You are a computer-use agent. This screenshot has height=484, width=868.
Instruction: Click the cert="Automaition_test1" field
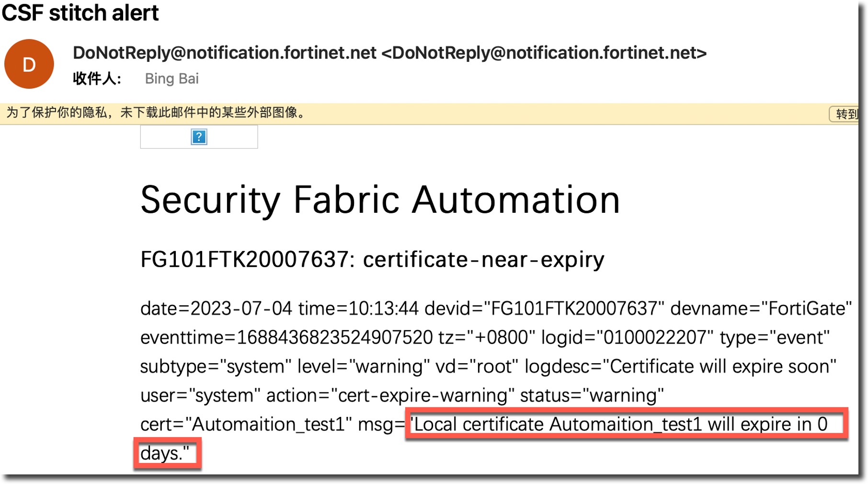coord(246,425)
